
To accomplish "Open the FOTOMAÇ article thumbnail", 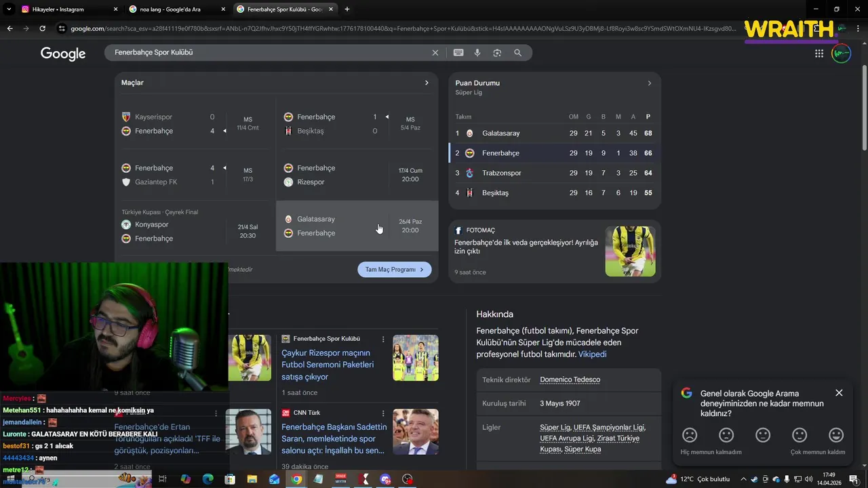I will pyautogui.click(x=630, y=251).
